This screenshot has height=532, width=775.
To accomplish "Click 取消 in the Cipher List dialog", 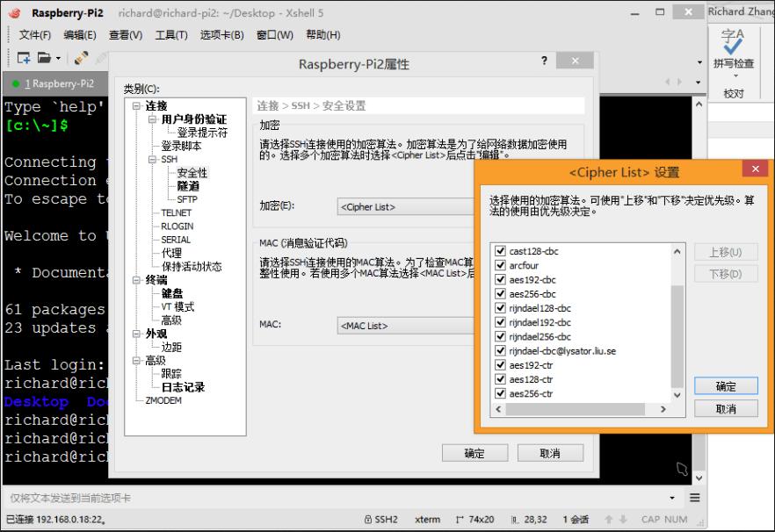I will [726, 409].
